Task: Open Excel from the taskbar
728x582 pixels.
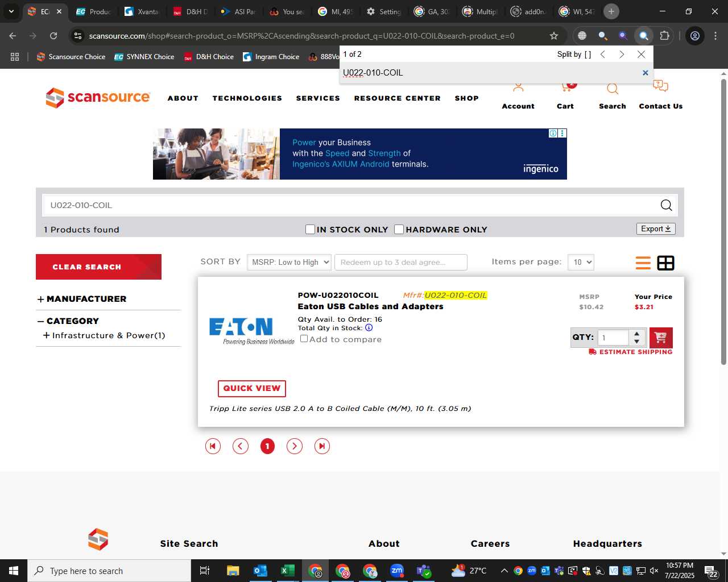Action: click(287, 571)
